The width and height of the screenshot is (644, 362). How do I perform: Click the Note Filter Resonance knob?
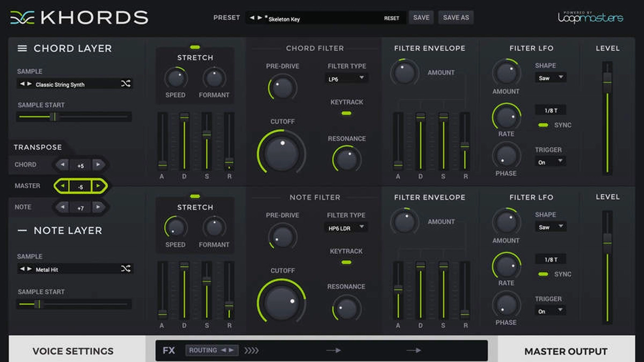pyautogui.click(x=347, y=308)
